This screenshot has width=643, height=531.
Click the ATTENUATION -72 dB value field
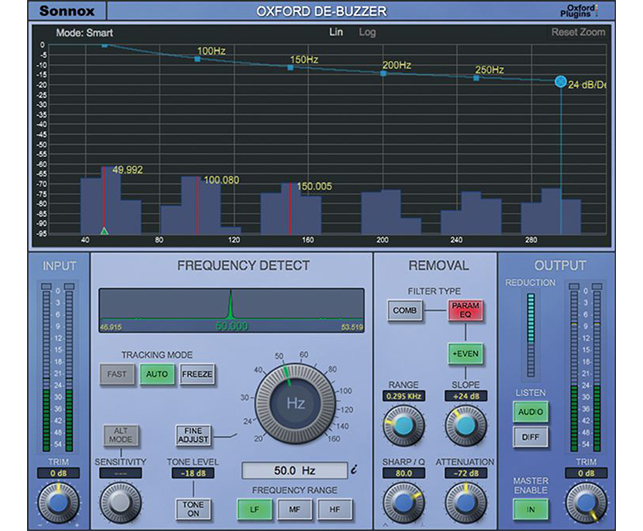pyautogui.click(x=466, y=473)
